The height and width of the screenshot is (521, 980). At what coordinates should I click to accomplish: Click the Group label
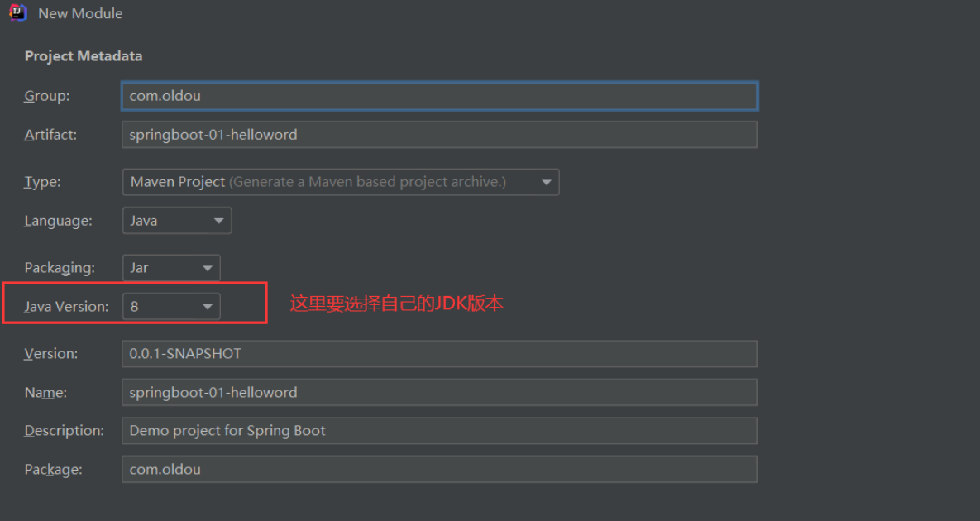(47, 96)
